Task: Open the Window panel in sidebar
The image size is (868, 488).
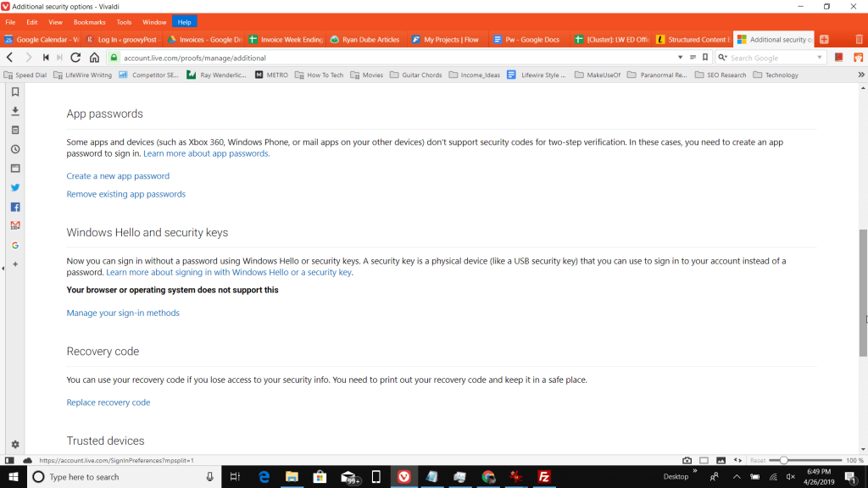Action: click(15, 169)
